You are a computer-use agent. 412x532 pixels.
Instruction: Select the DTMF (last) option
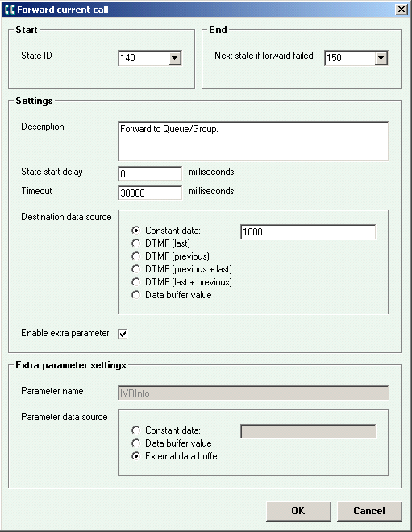[135, 243]
